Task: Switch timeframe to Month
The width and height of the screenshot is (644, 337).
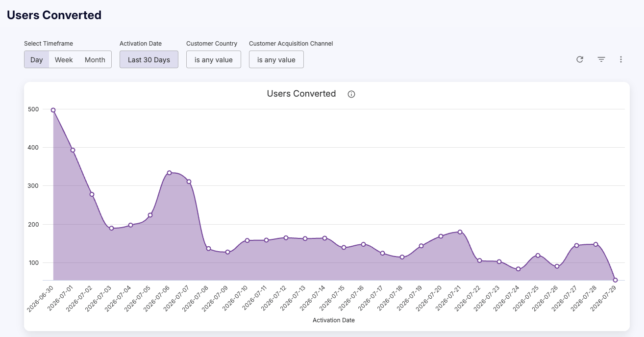Action: coord(95,60)
